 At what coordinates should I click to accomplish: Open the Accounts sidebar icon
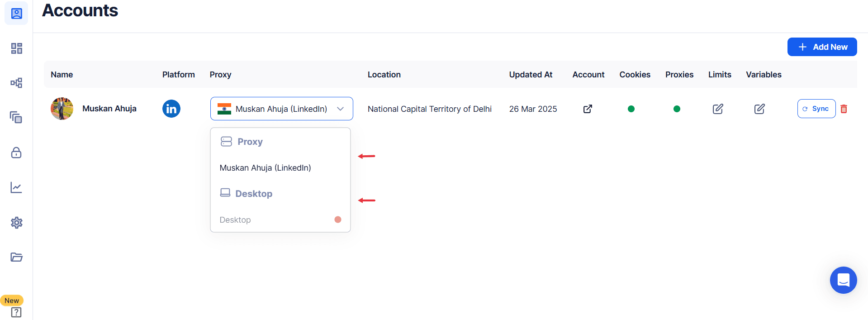(16, 14)
